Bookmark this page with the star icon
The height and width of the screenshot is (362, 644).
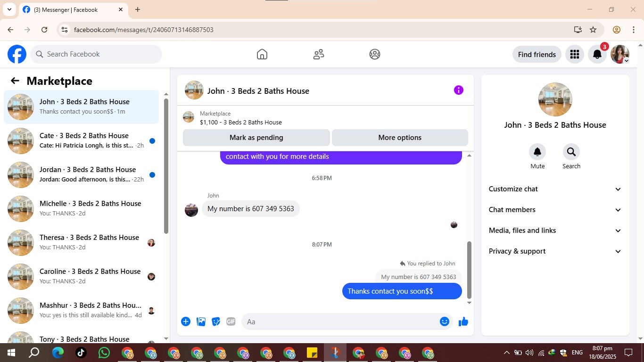click(x=593, y=30)
